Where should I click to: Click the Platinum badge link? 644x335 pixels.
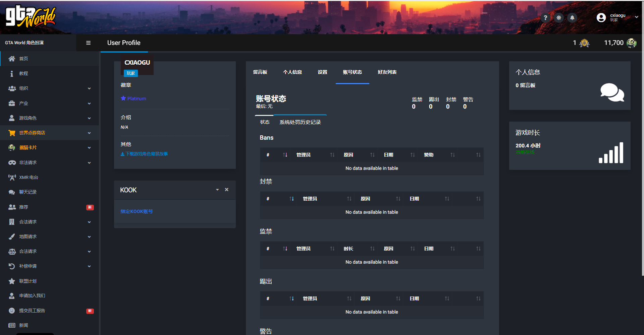[133, 98]
